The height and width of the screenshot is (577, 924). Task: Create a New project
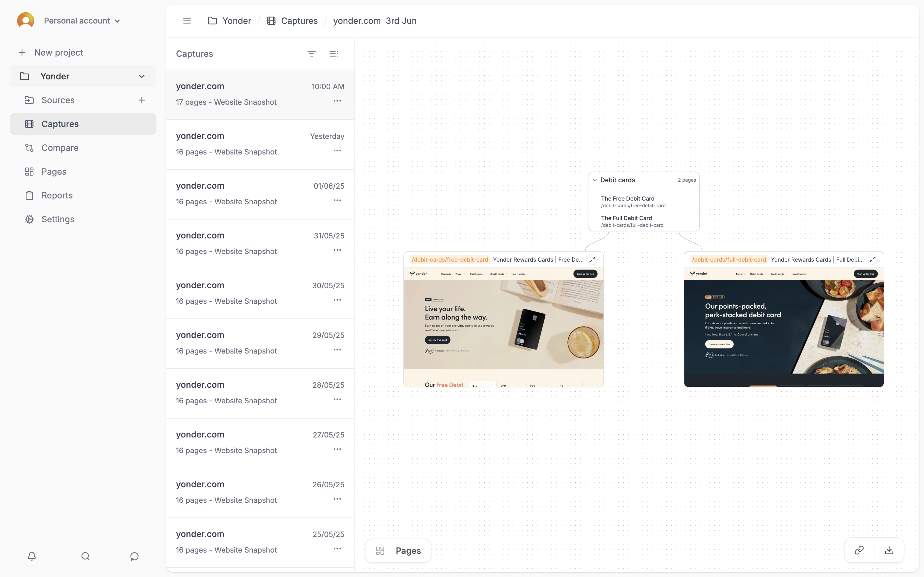(x=58, y=52)
